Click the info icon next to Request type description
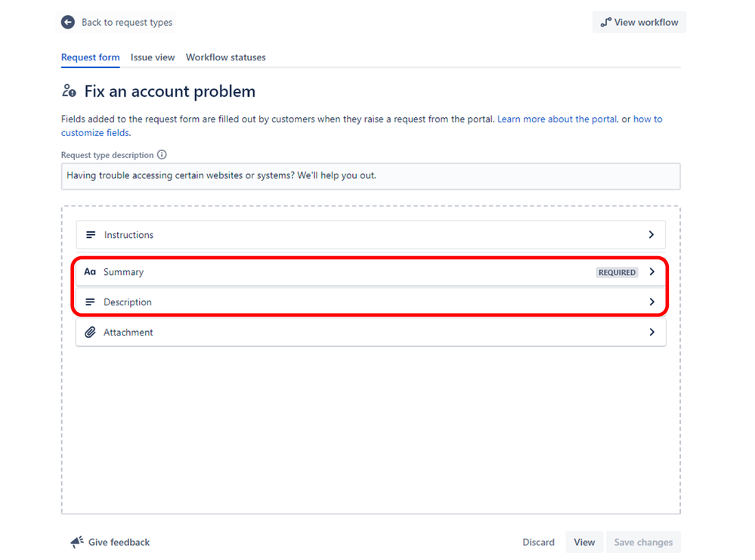Image resolution: width=755 pixels, height=560 pixels. (x=162, y=155)
